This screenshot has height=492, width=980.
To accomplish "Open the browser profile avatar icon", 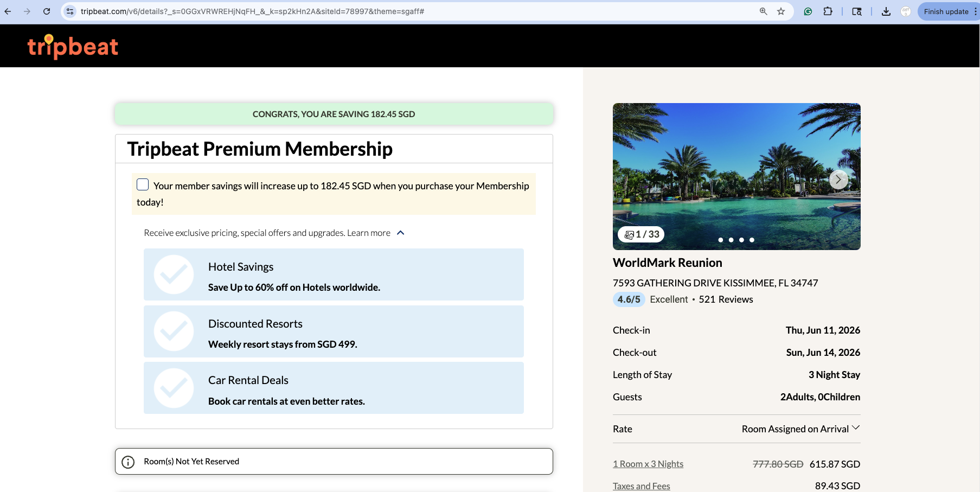I will pyautogui.click(x=906, y=11).
